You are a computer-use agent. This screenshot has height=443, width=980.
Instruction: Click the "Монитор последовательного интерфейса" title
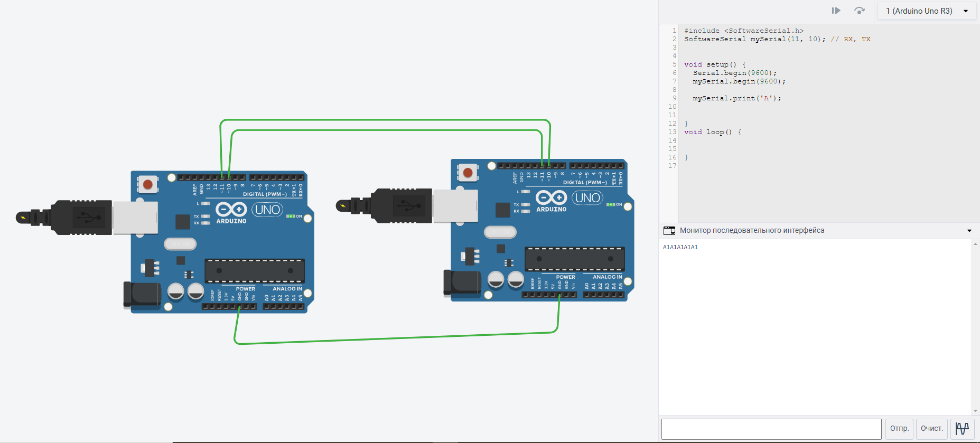point(752,231)
